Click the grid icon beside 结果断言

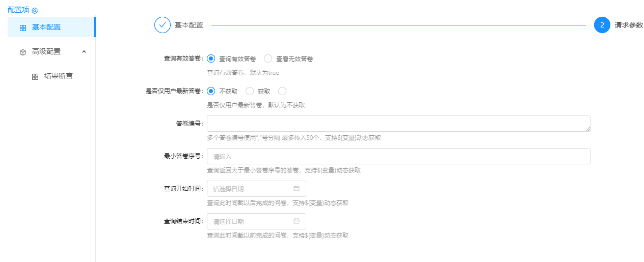[x=35, y=77]
